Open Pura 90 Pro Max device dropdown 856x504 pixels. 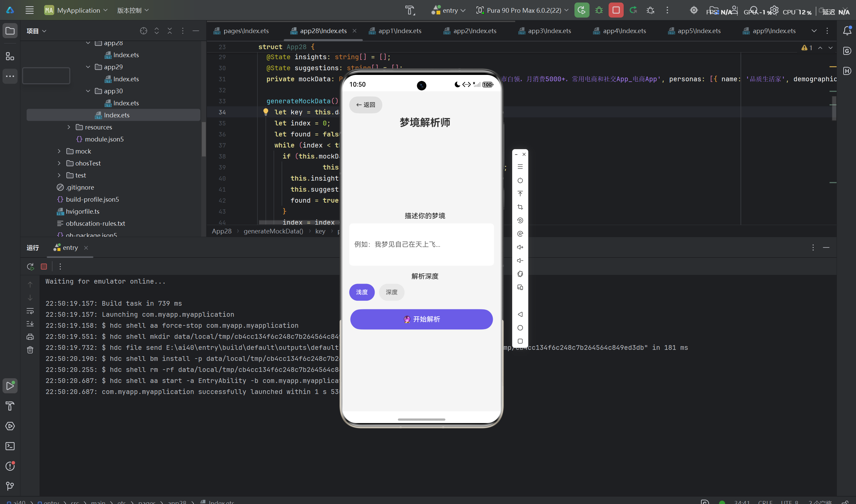coord(522,10)
